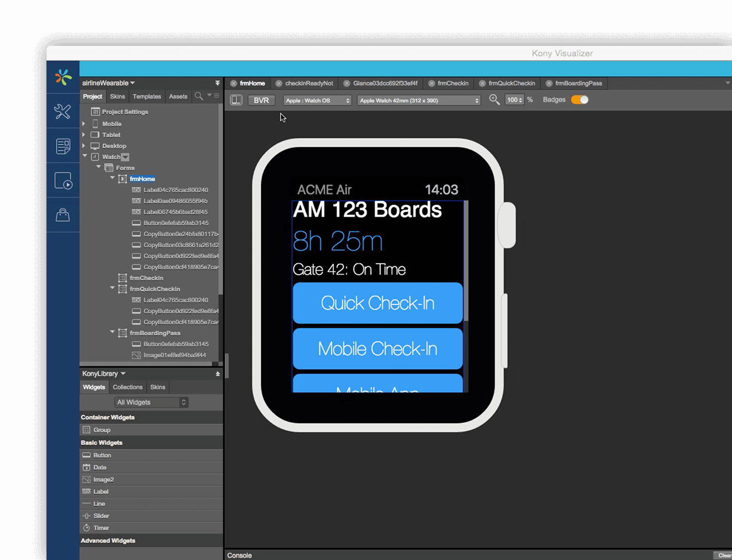Viewport: 732px width, 560px height.
Task: Open the Skins tab in KonyLibrary
Action: pos(158,387)
